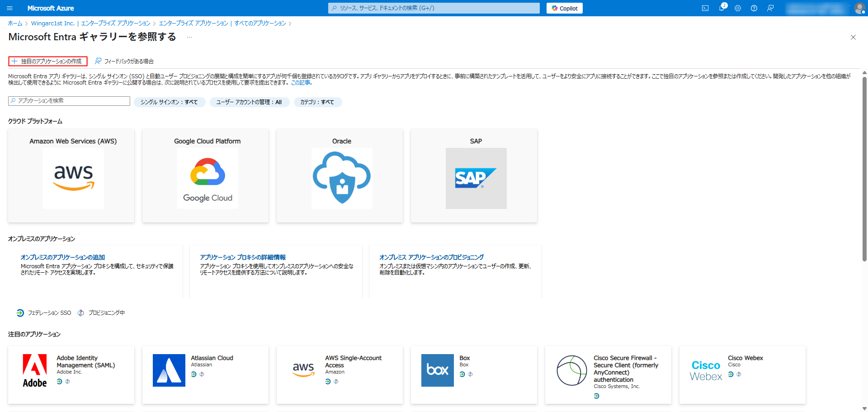868x412 pixels.
Task: Focus the global resource search box
Action: click(434, 8)
